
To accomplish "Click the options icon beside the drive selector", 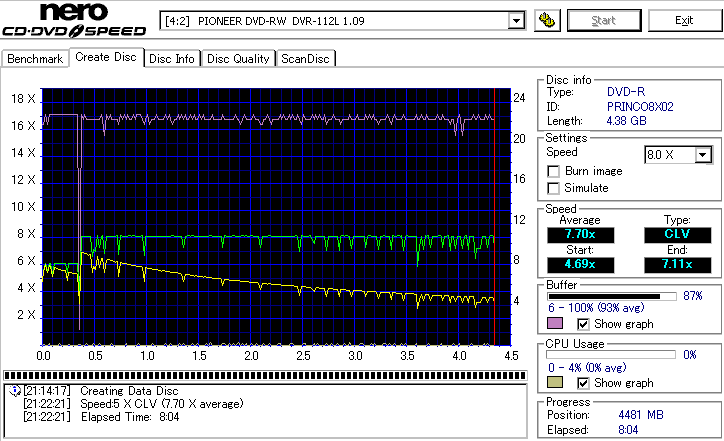I will (546, 21).
